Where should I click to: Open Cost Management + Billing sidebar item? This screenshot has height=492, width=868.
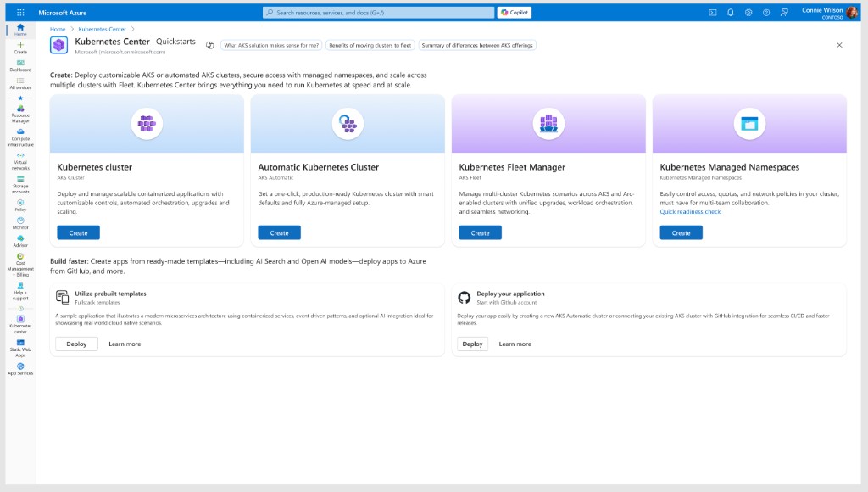coord(20,265)
